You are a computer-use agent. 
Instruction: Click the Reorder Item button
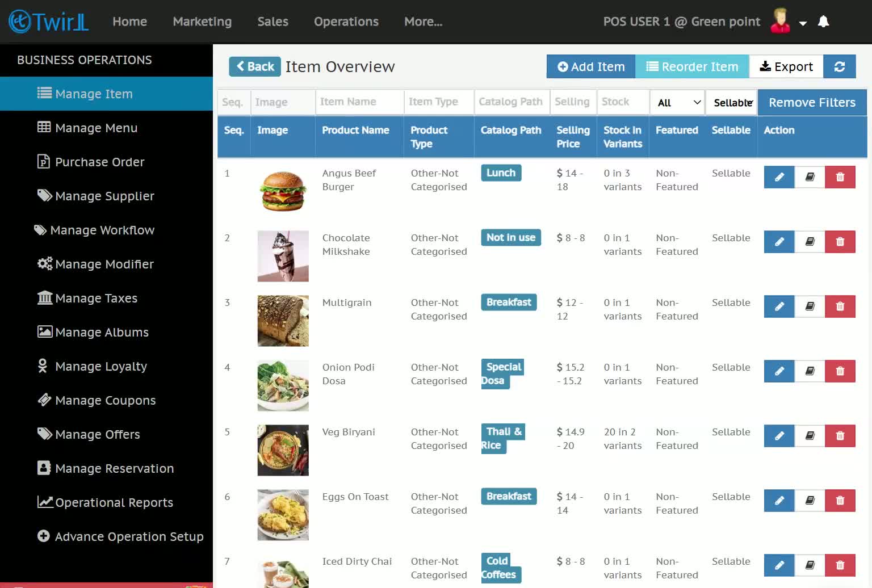[692, 66]
